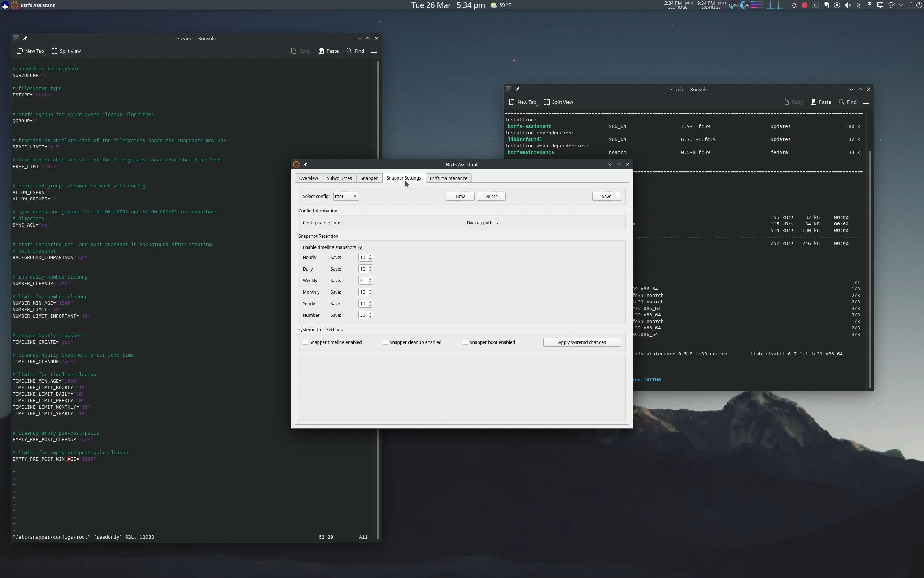The height and width of the screenshot is (578, 924).
Task: Click New Tab icon in zsh Konsole
Action: [513, 102]
